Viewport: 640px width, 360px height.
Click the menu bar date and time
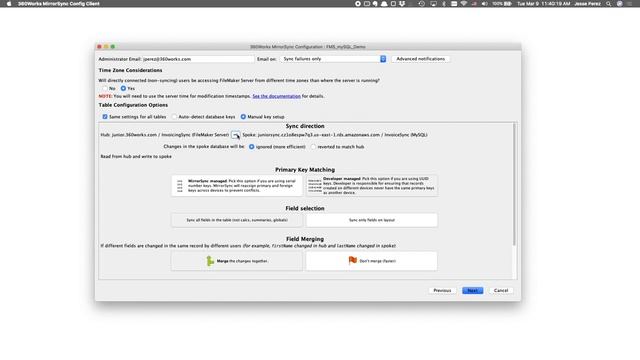(543, 4)
